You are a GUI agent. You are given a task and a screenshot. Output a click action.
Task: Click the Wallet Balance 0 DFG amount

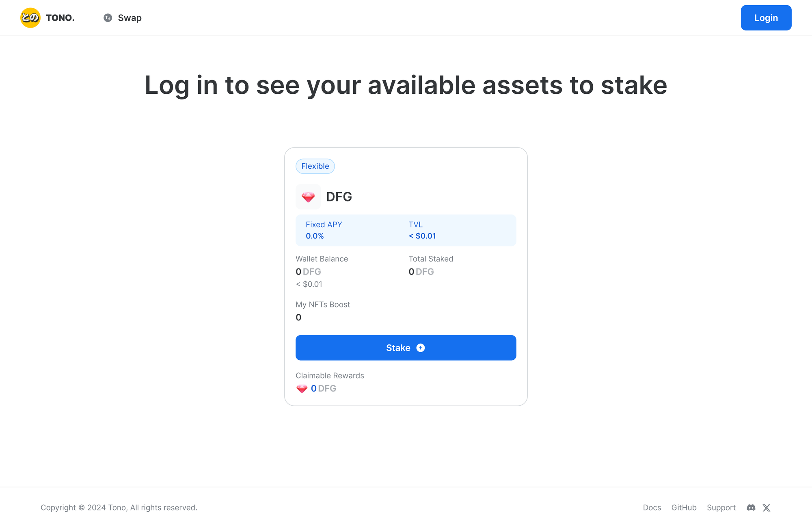point(308,272)
